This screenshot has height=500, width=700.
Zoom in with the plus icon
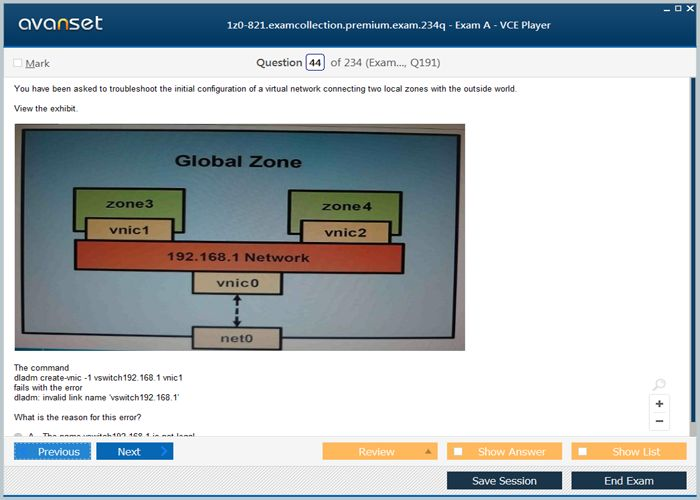tap(659, 404)
